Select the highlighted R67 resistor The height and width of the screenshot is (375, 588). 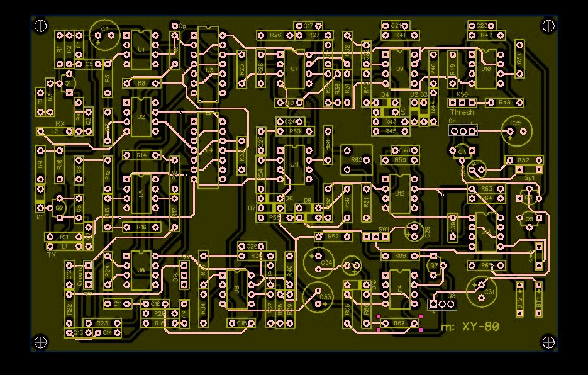pyautogui.click(x=399, y=323)
